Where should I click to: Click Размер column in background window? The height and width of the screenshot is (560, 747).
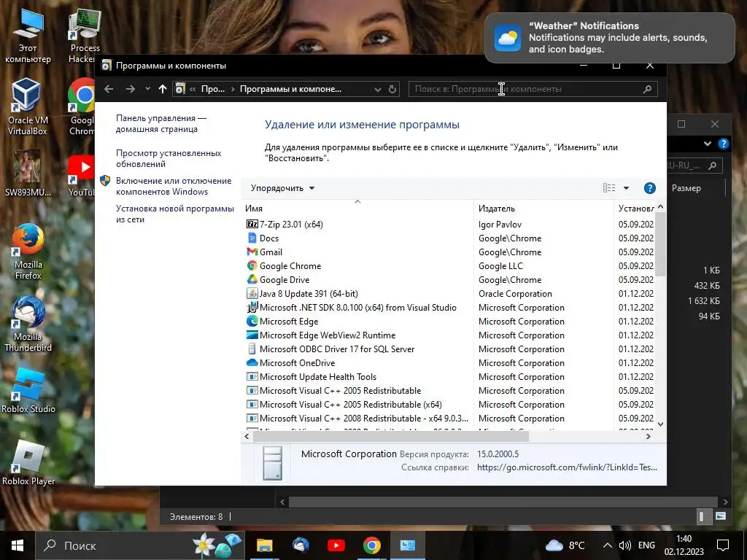tap(686, 188)
